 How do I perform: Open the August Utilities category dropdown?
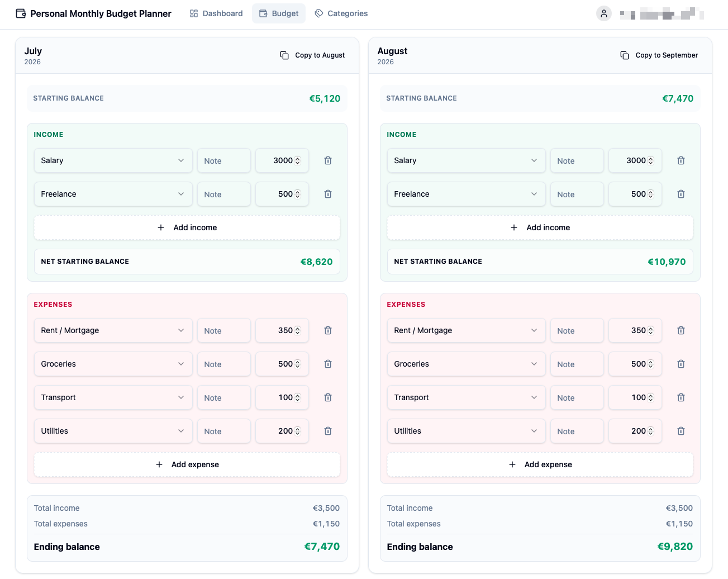tap(467, 431)
